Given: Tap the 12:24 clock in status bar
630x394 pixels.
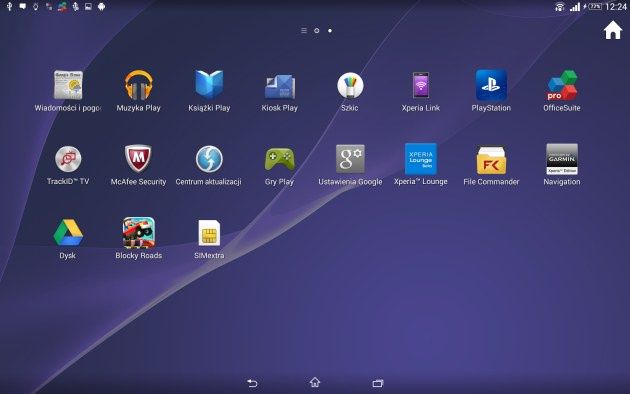Looking at the screenshot, I should [616, 6].
